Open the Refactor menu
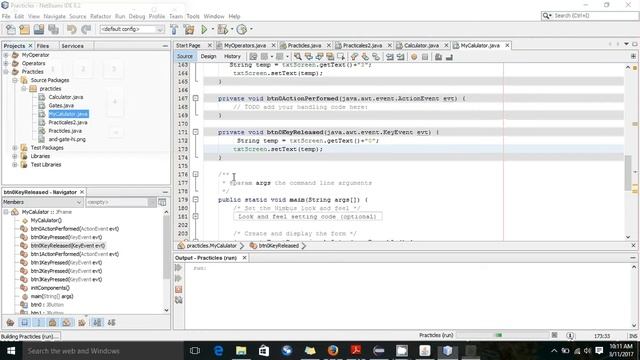The image size is (640, 360). tap(100, 16)
